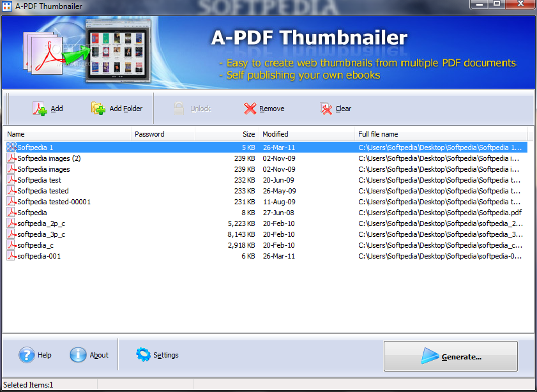Click the About label
The width and height of the screenshot is (537, 392).
(x=99, y=355)
